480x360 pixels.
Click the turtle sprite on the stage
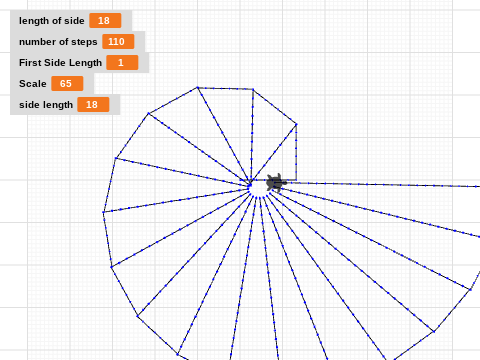(276, 183)
